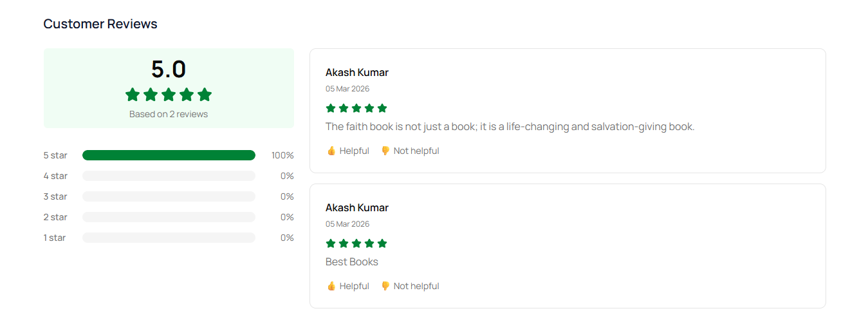
Task: Click the last star under 5.0 rating
Action: (x=205, y=95)
